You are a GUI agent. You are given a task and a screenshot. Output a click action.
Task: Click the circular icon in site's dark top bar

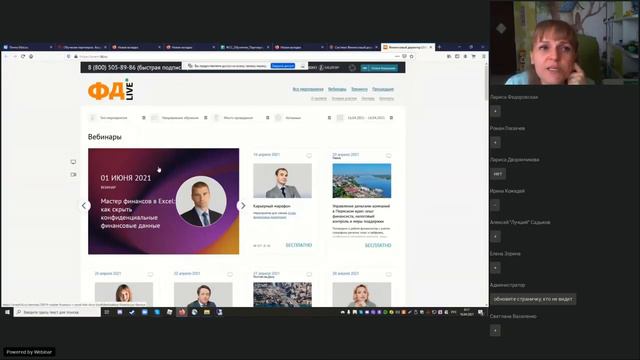tap(352, 68)
